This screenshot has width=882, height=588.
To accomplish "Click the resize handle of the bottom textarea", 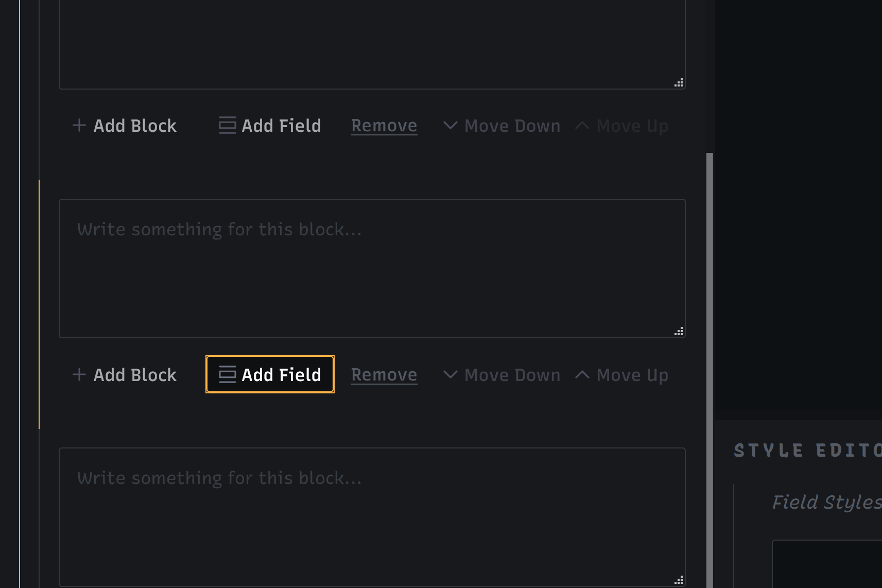I will [679, 580].
